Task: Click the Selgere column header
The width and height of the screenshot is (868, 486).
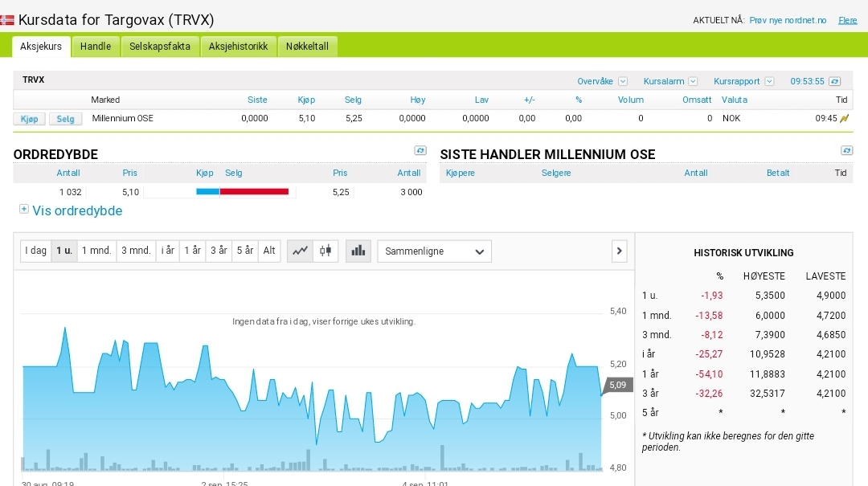Action: [556, 174]
